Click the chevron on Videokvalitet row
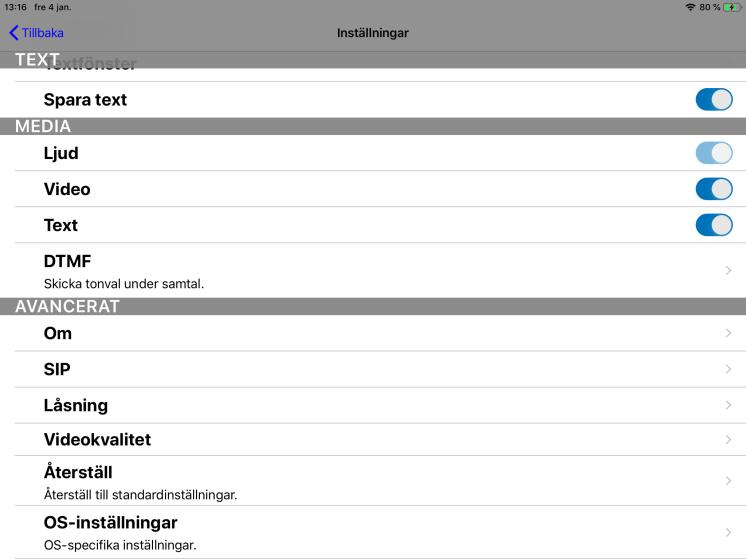Image resolution: width=746 pixels, height=559 pixels. [x=728, y=440]
